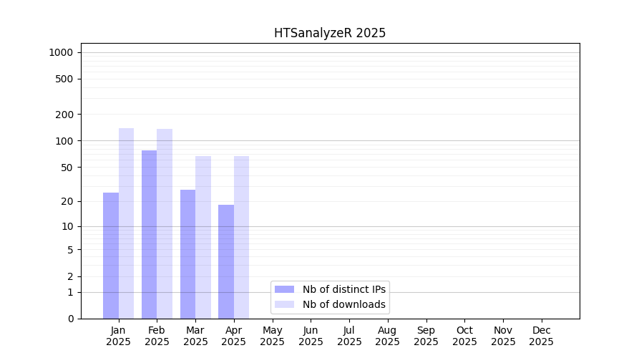Select the 100 y-axis tick label

(x=64, y=141)
